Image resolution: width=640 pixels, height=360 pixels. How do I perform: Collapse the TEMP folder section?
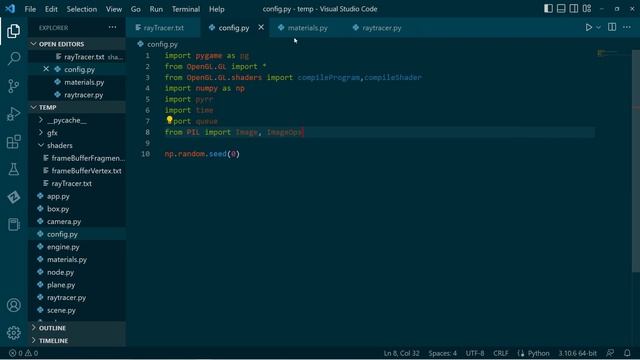click(77, 107)
